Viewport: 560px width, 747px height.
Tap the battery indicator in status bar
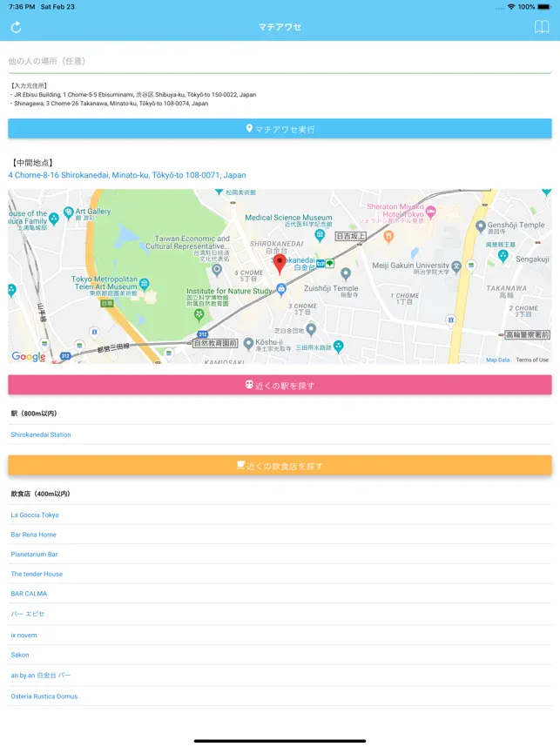(x=544, y=7)
